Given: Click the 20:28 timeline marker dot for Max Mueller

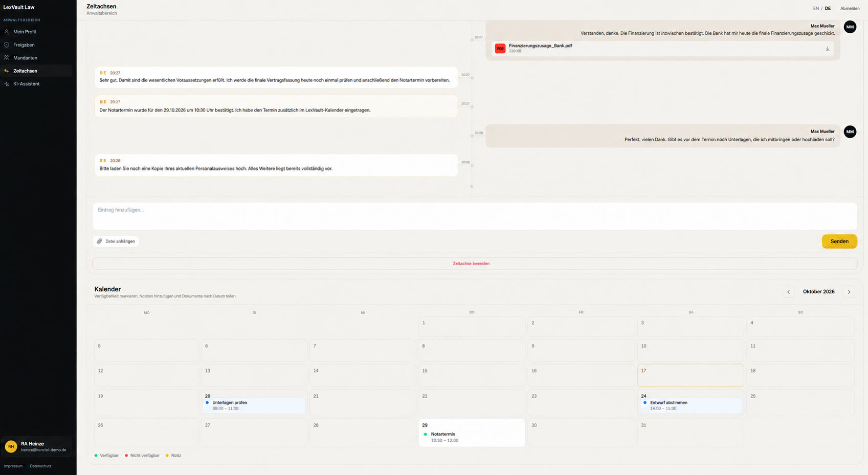Looking at the screenshot, I should click(472, 136).
